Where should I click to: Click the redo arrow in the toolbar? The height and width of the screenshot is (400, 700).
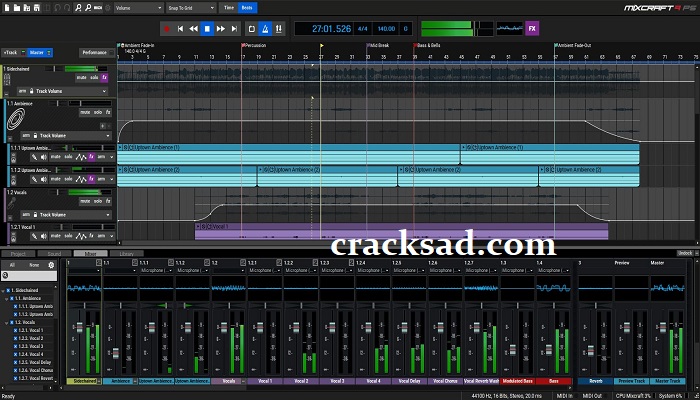click(67, 8)
